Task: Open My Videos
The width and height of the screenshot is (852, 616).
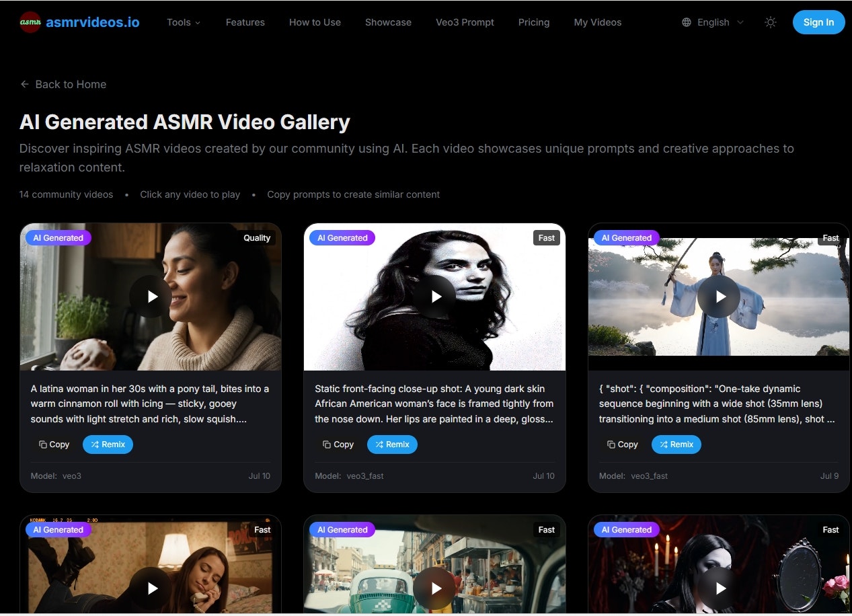Action: click(598, 22)
